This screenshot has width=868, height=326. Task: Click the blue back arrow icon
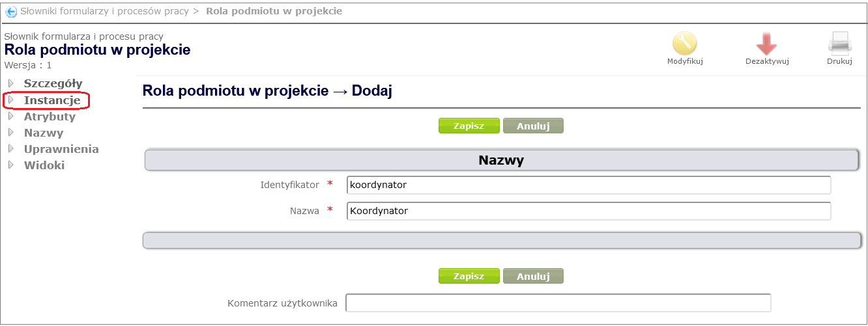(x=11, y=12)
